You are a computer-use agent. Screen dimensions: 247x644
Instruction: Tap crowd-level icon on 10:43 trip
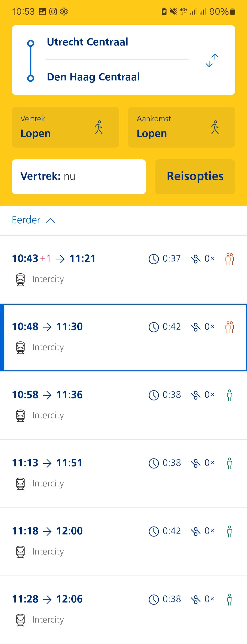229,259
